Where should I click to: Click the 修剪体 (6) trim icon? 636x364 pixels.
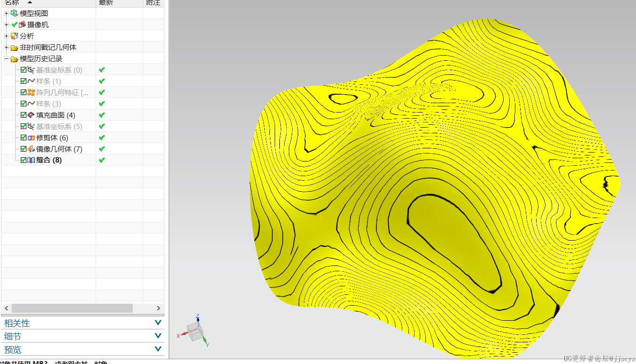point(31,138)
